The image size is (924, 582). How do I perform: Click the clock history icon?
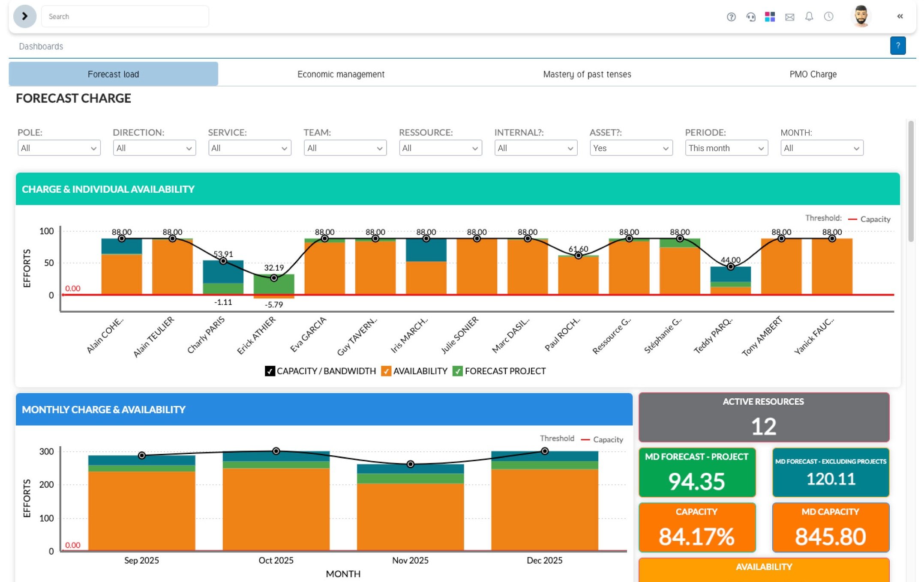coord(828,17)
